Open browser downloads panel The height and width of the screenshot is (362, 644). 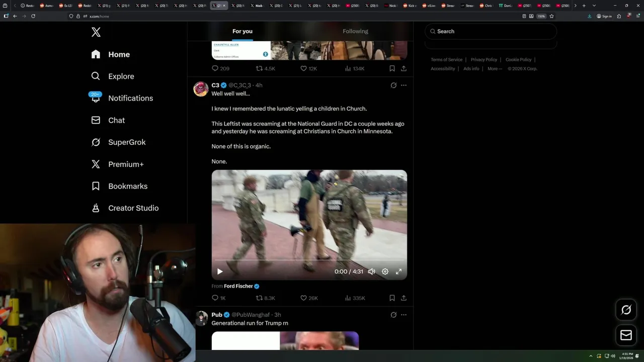(x=589, y=16)
